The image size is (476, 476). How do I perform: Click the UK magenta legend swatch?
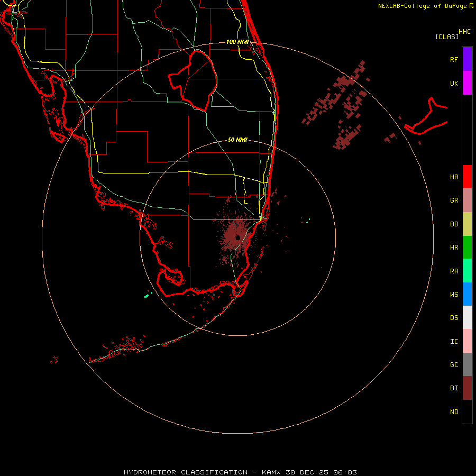point(467,83)
